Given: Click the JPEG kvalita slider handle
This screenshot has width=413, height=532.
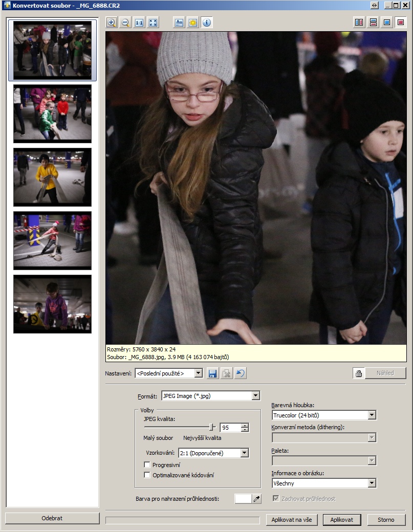Looking at the screenshot, I should tap(212, 427).
